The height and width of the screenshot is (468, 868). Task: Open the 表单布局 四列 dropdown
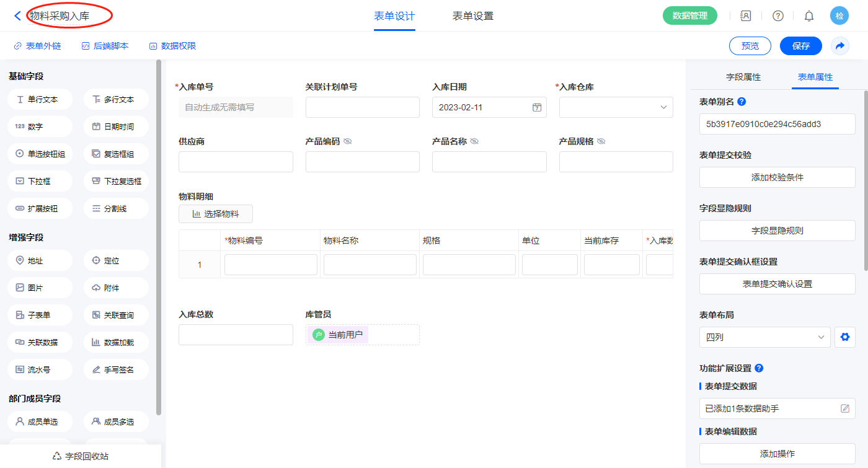pos(764,338)
